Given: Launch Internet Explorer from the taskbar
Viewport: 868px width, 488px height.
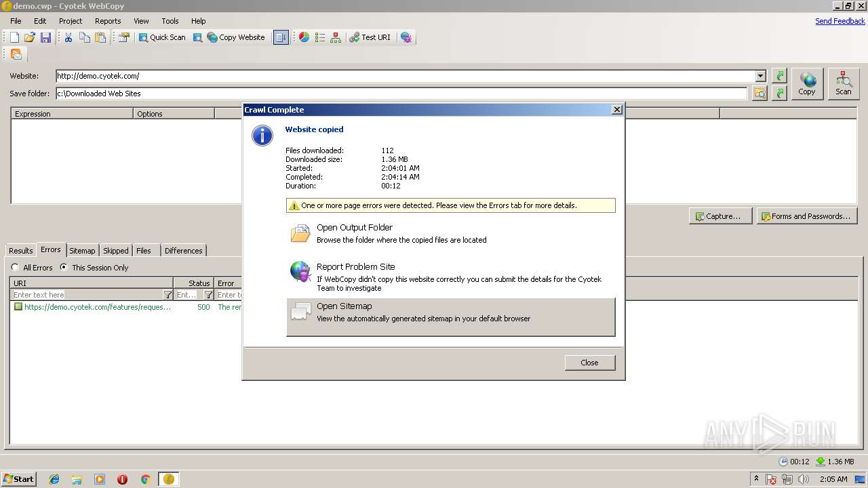Looking at the screenshot, I should pos(54,479).
